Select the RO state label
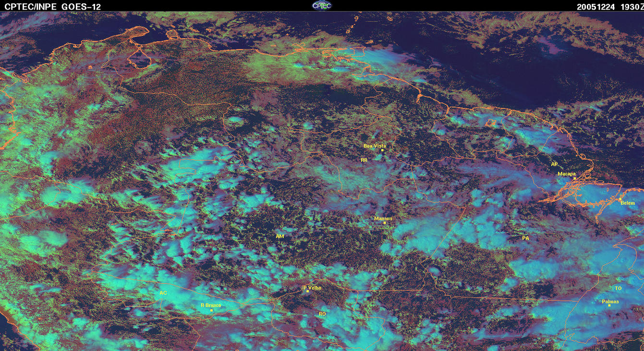This screenshot has height=351, width=644. pos(322,313)
